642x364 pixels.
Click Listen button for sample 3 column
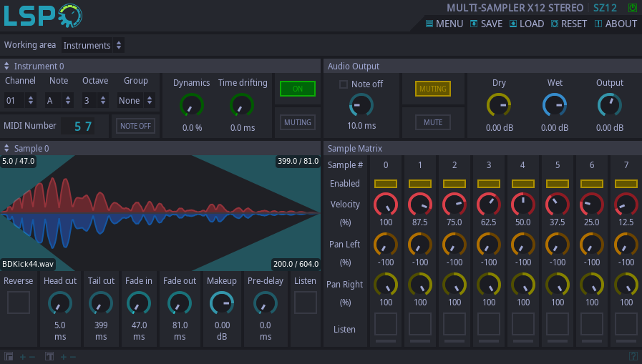pos(488,325)
